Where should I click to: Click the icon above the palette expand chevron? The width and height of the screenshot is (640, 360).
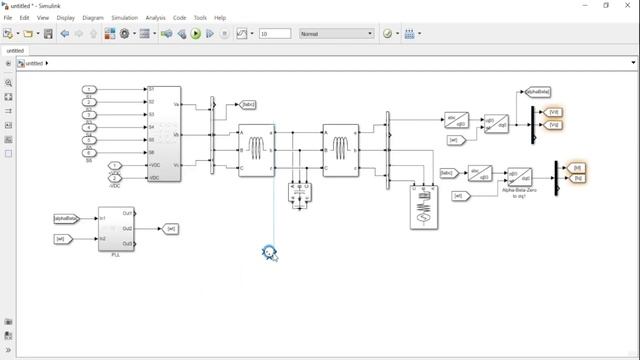[8, 336]
